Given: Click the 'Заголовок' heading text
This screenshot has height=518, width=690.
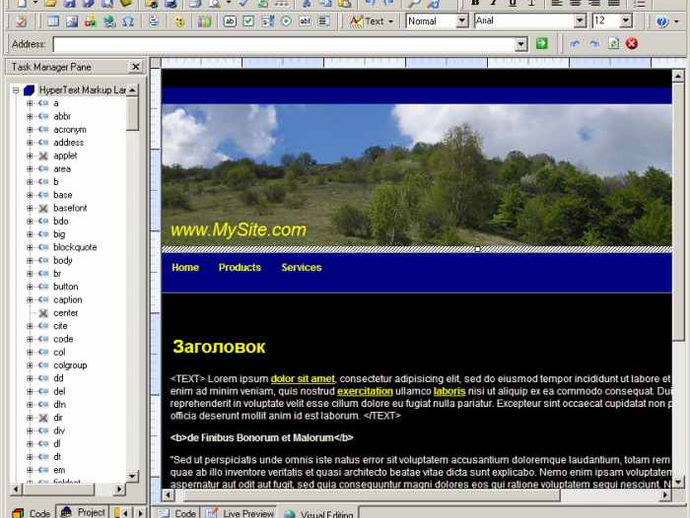Looking at the screenshot, I should 219,347.
